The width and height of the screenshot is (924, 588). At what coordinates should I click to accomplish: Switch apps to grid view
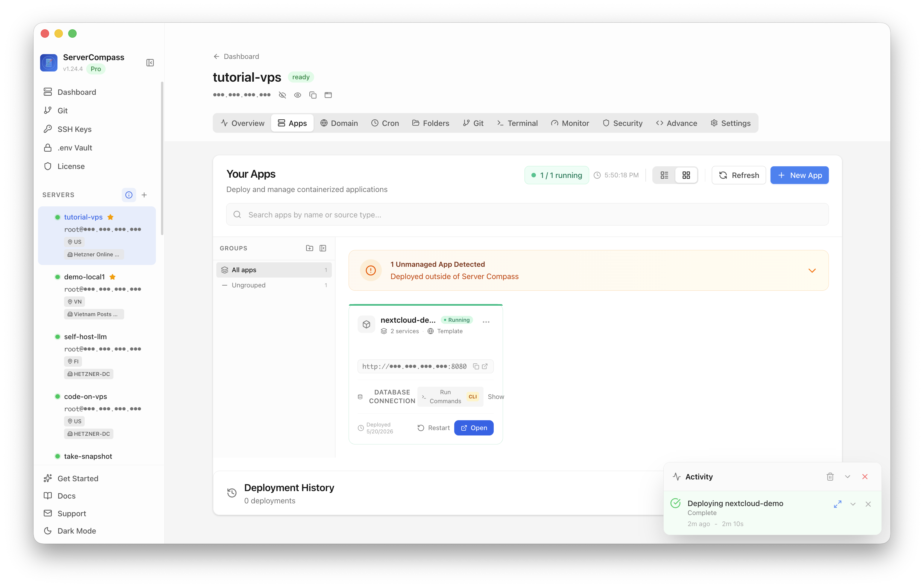coord(686,175)
